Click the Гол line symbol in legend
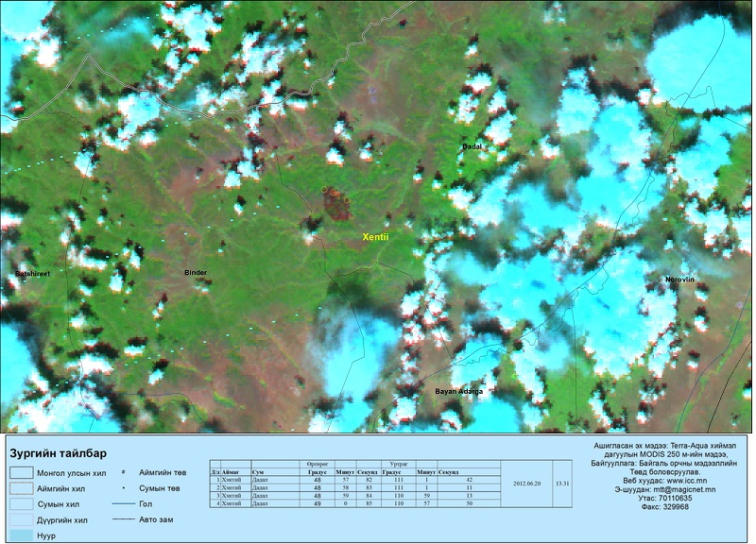The width and height of the screenshot is (756, 544). point(124,504)
